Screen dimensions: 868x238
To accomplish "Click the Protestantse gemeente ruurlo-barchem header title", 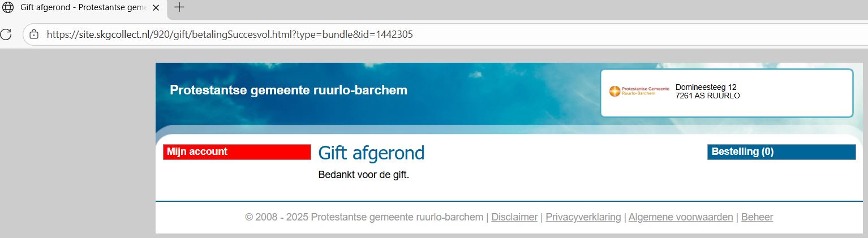I will 289,90.
